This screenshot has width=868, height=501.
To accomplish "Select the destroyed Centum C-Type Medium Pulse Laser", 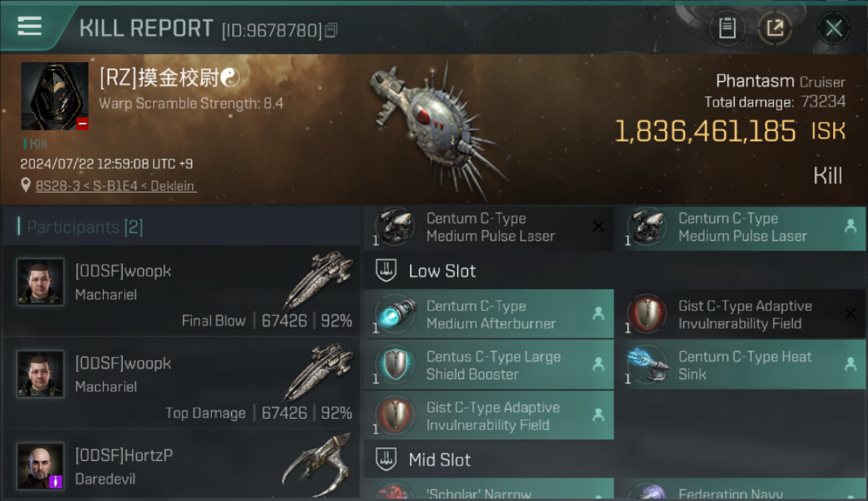I will 488,227.
